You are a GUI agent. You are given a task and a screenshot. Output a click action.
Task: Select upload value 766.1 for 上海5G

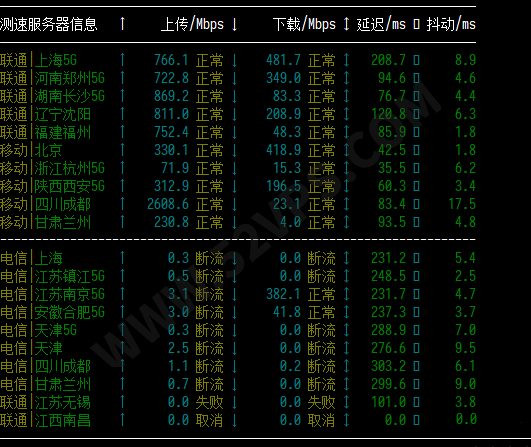pyautogui.click(x=171, y=60)
